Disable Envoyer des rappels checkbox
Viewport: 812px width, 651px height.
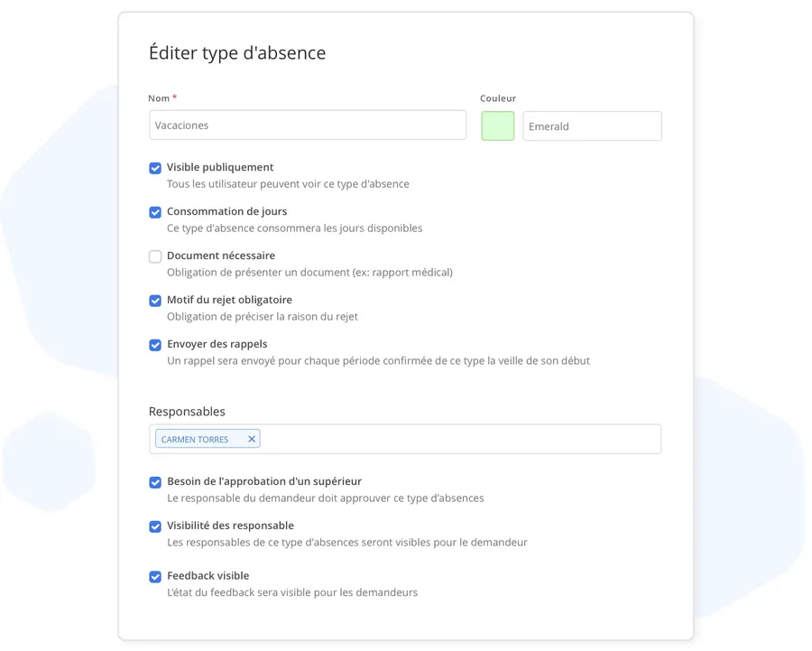[x=155, y=345]
